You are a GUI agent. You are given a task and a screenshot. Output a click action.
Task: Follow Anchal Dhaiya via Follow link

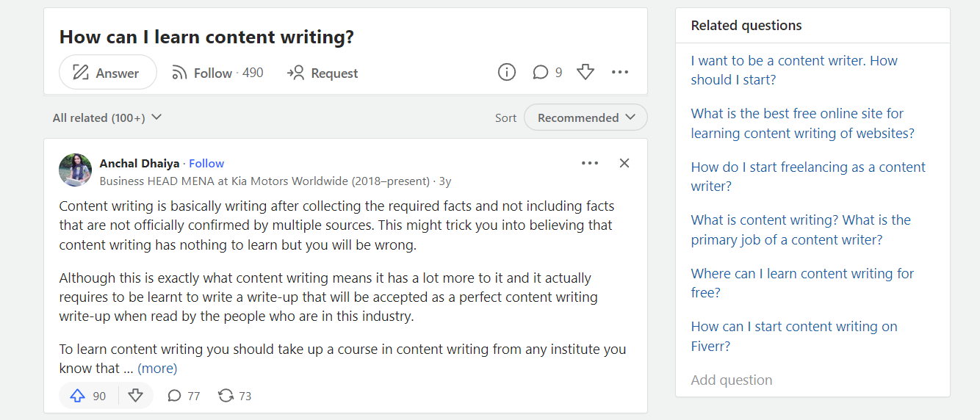click(206, 163)
